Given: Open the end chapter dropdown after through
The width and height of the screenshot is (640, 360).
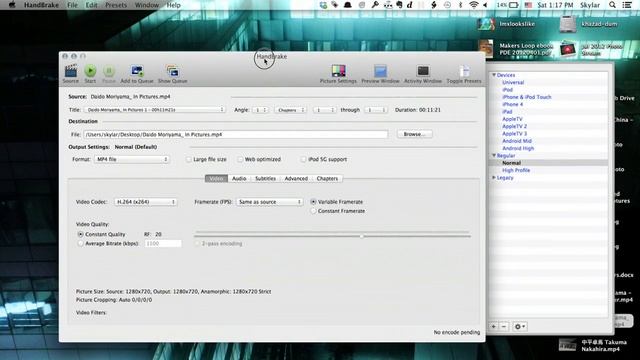Looking at the screenshot, I should (376, 110).
